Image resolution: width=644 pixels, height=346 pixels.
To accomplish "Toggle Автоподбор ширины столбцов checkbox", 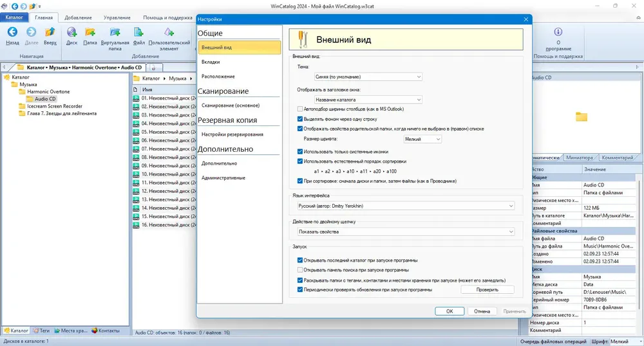I will (300, 109).
